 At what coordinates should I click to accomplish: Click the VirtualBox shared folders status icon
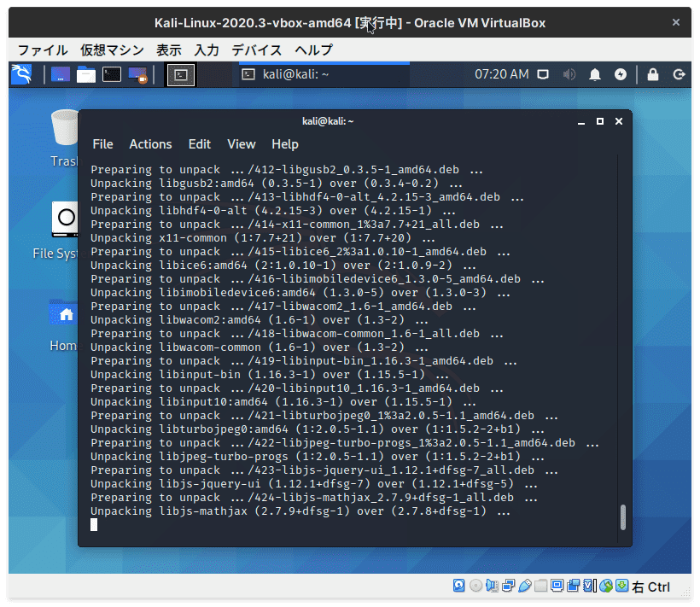pos(540,586)
